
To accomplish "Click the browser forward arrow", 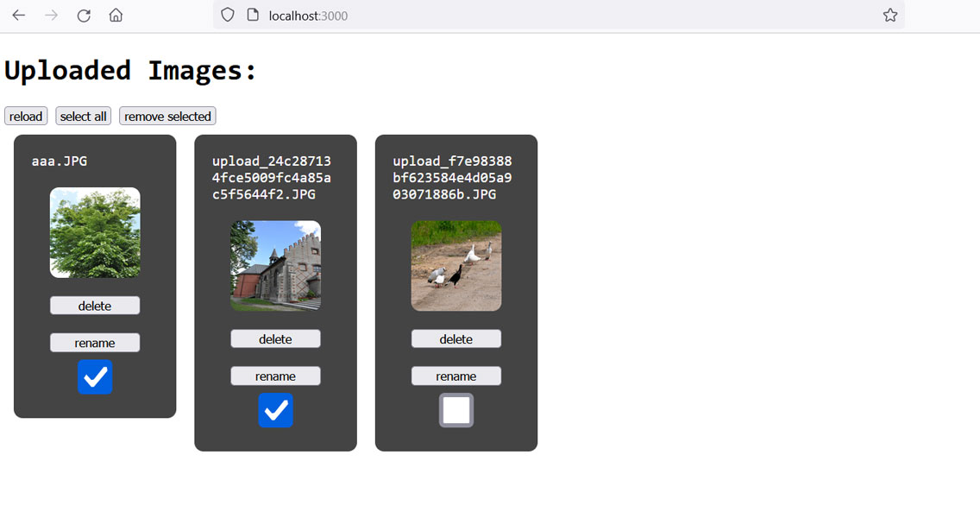I will [51, 16].
